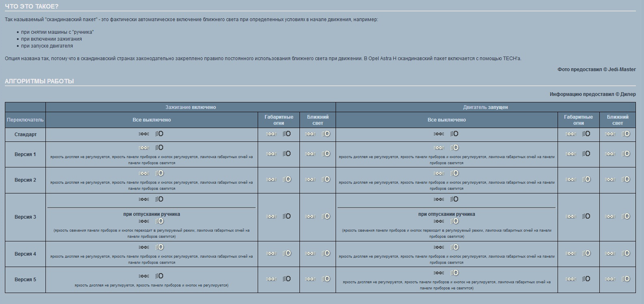
Task: Select the 'Версия 1' row label
Action: point(25,154)
